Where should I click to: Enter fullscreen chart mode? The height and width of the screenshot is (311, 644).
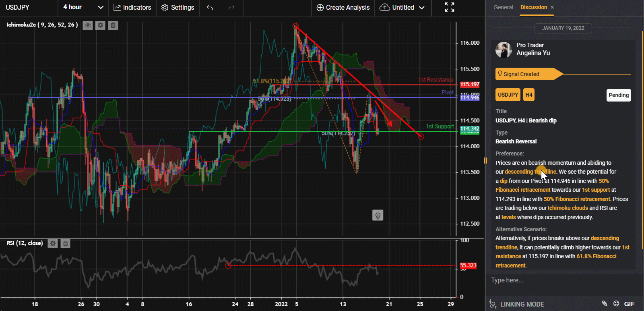coord(450,7)
